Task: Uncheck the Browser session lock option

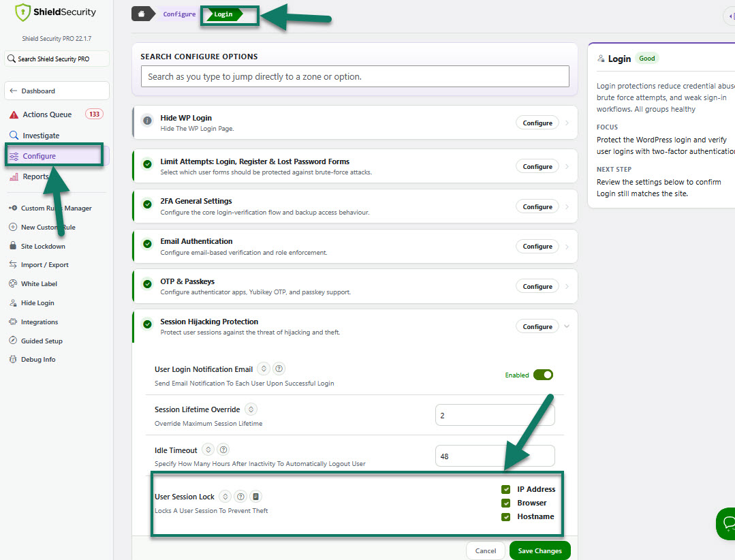Action: pos(506,503)
